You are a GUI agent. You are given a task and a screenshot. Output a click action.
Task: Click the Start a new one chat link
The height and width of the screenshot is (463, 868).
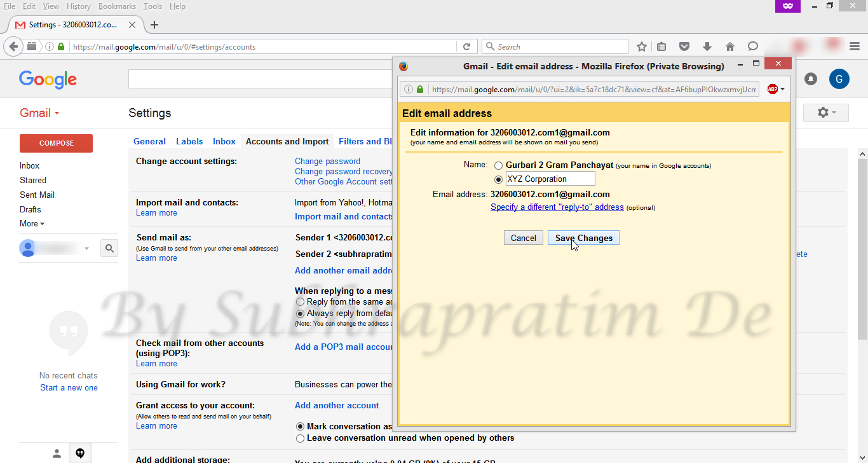(69, 388)
